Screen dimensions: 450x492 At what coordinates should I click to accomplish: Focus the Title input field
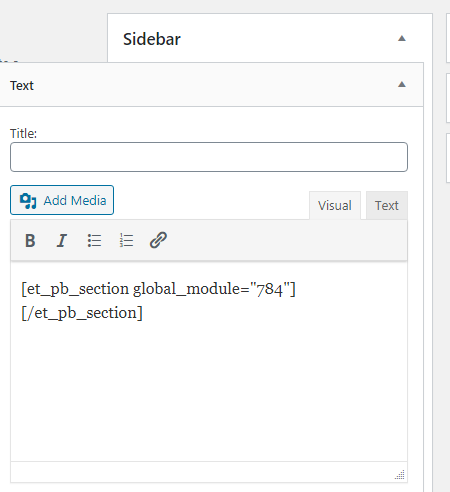209,157
